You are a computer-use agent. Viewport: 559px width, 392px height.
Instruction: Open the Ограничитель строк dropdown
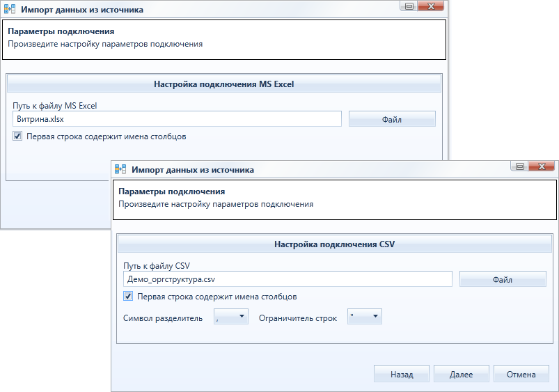[364, 316]
